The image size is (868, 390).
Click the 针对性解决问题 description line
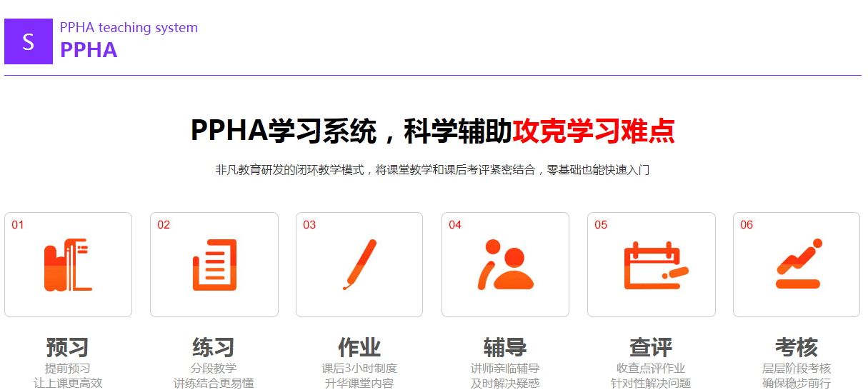click(651, 383)
